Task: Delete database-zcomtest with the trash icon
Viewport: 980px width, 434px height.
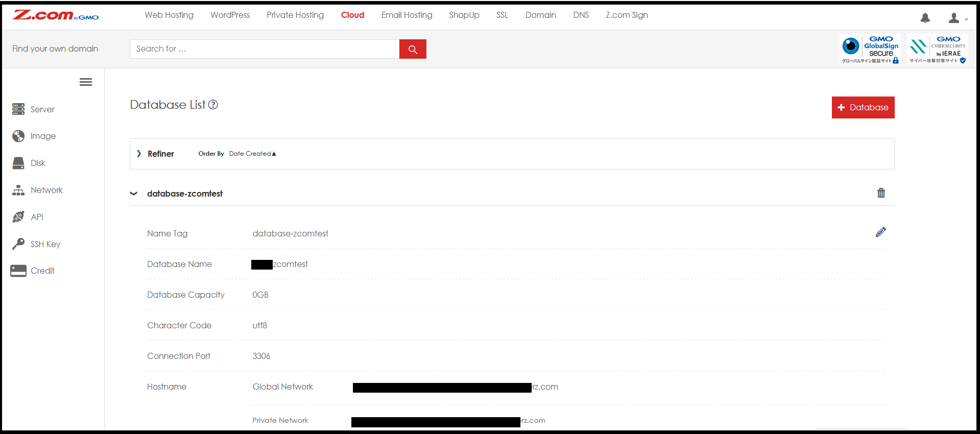Action: click(x=881, y=193)
